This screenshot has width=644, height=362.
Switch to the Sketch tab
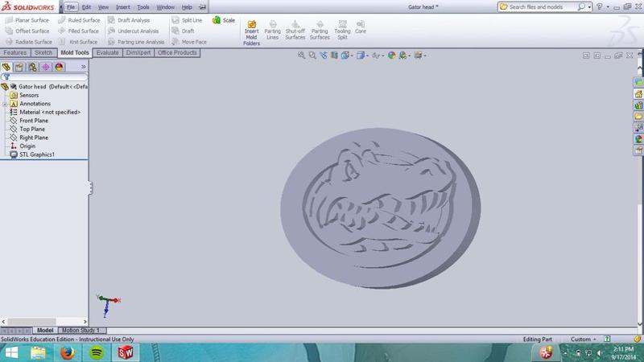43,53
